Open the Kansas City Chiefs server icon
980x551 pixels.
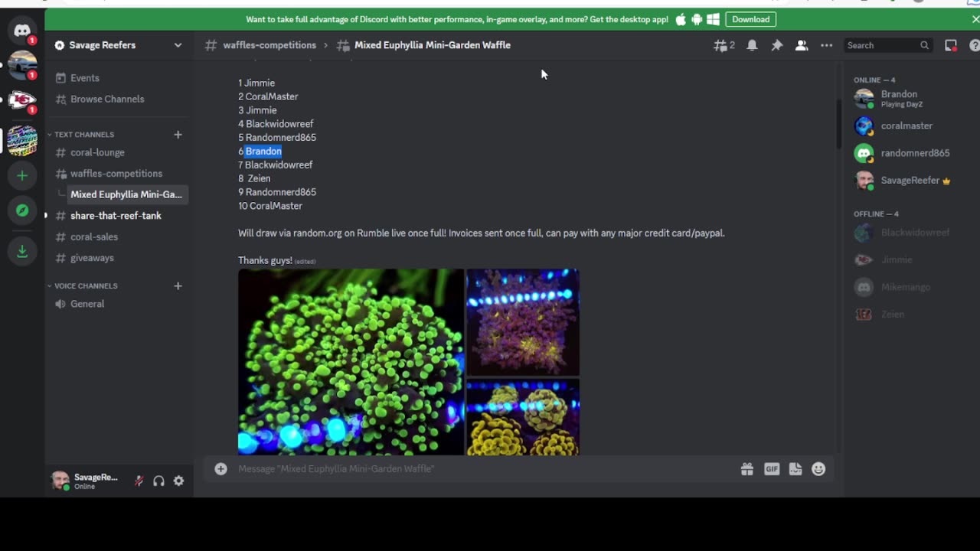point(21,100)
